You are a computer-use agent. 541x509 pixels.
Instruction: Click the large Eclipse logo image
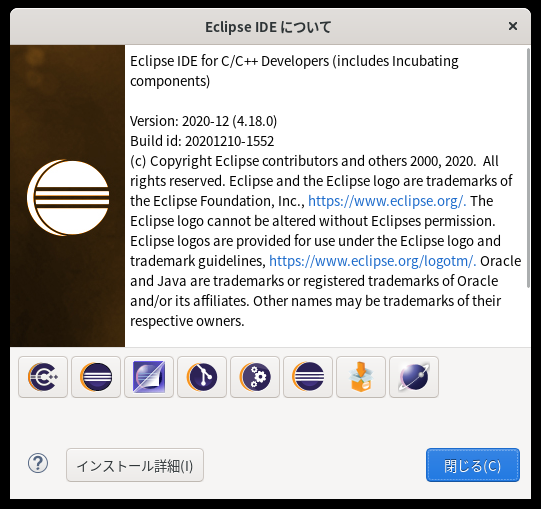point(68,197)
